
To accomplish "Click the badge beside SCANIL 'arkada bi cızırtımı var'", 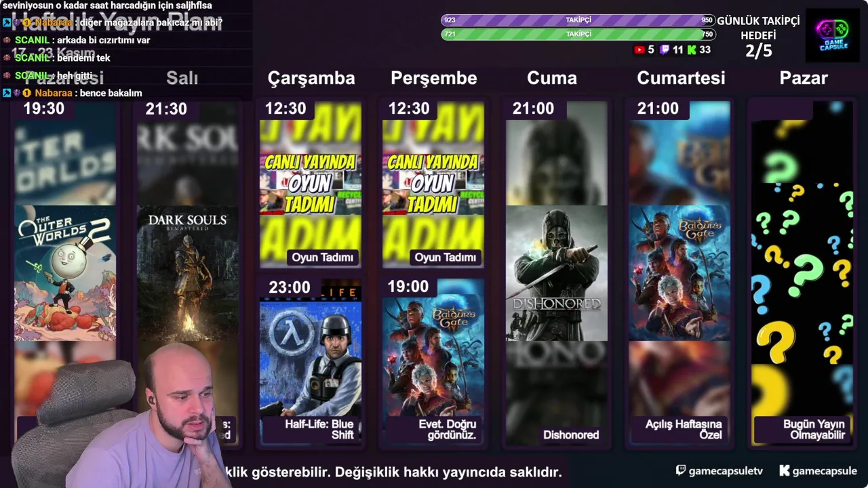I will tap(7, 40).
